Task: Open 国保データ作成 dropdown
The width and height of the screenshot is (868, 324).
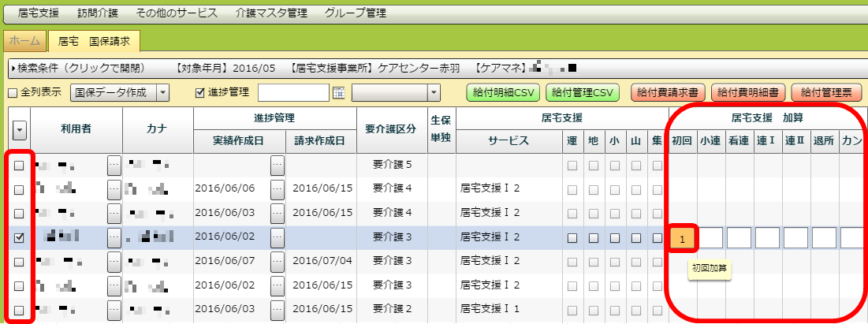Action: (x=162, y=93)
